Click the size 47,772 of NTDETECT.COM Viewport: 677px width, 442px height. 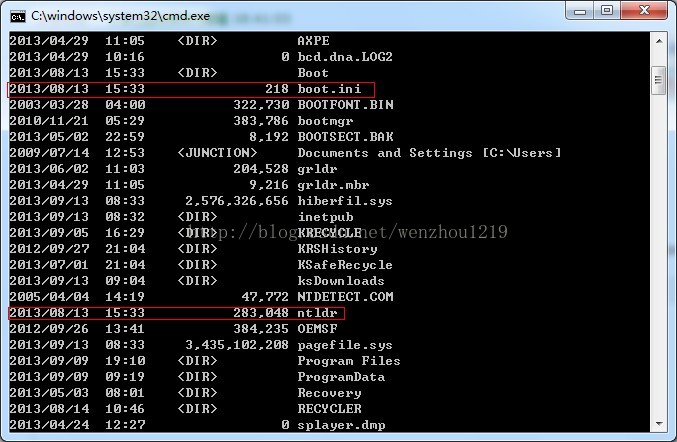pyautogui.click(x=265, y=297)
